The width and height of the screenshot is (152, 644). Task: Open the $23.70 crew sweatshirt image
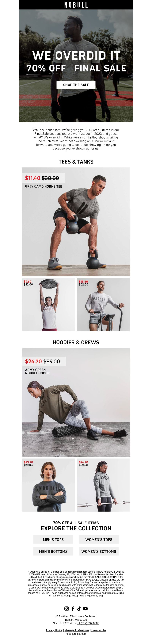coord(48,485)
